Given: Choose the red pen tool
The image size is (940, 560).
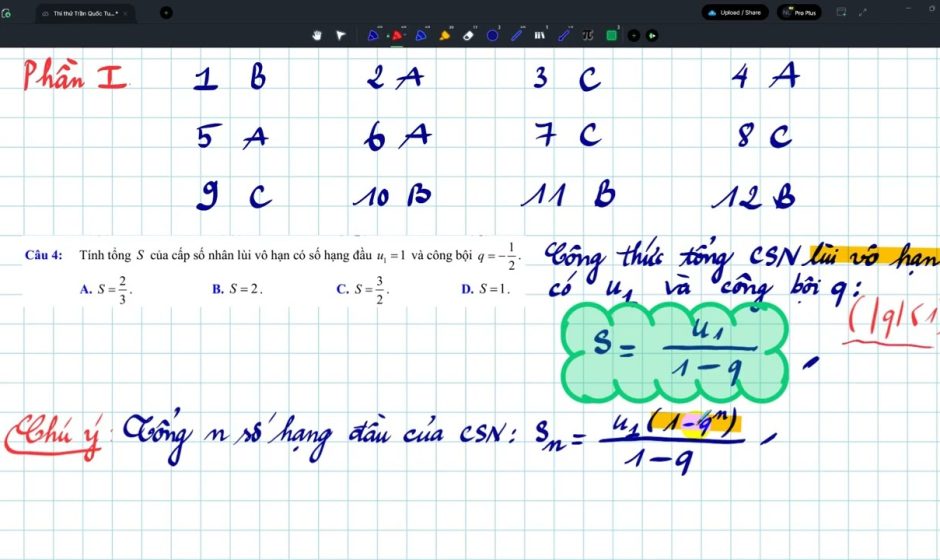Looking at the screenshot, I should 397,35.
